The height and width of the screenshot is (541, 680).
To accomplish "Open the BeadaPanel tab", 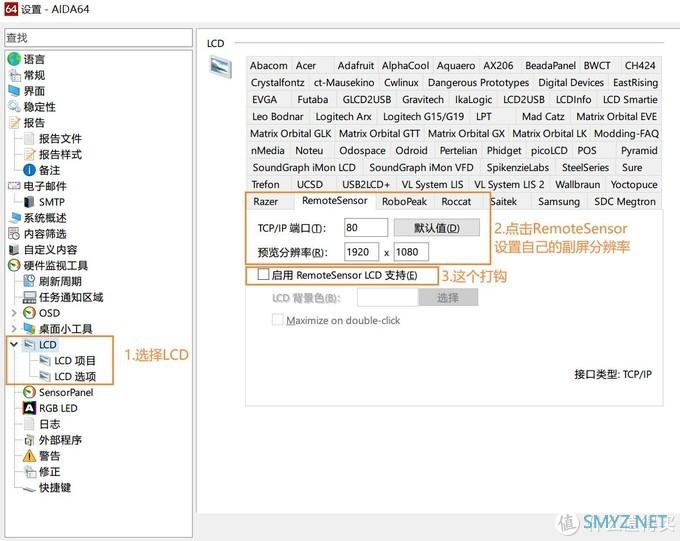I will (550, 66).
